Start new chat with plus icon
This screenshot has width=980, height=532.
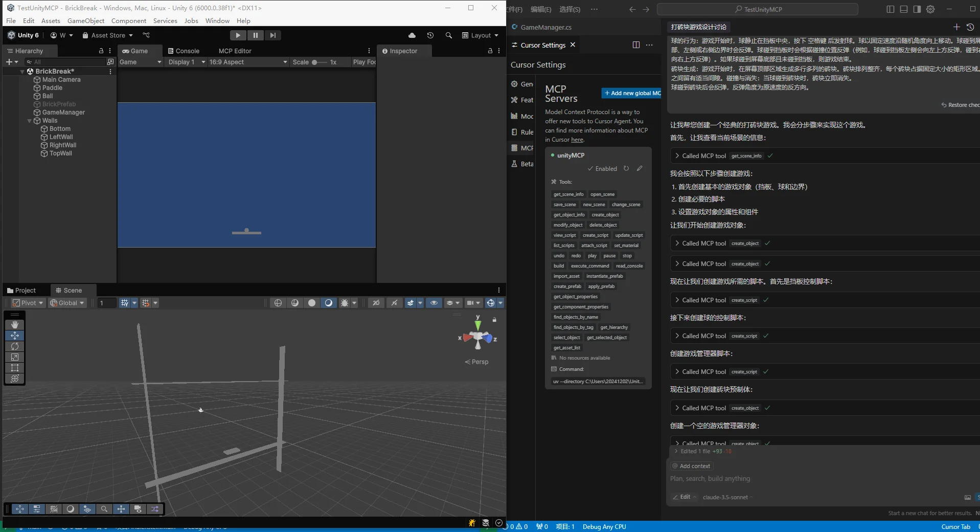[956, 27]
